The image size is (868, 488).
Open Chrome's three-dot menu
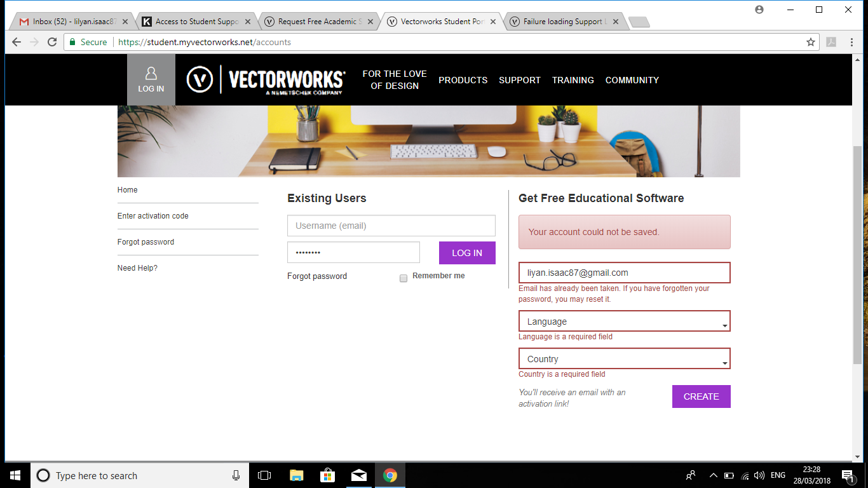852,42
